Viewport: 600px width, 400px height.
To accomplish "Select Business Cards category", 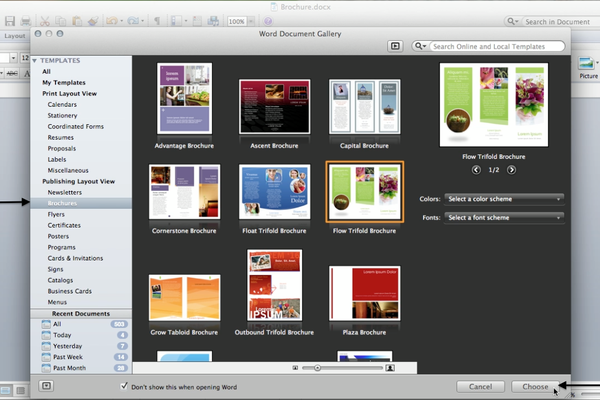I will tap(70, 291).
